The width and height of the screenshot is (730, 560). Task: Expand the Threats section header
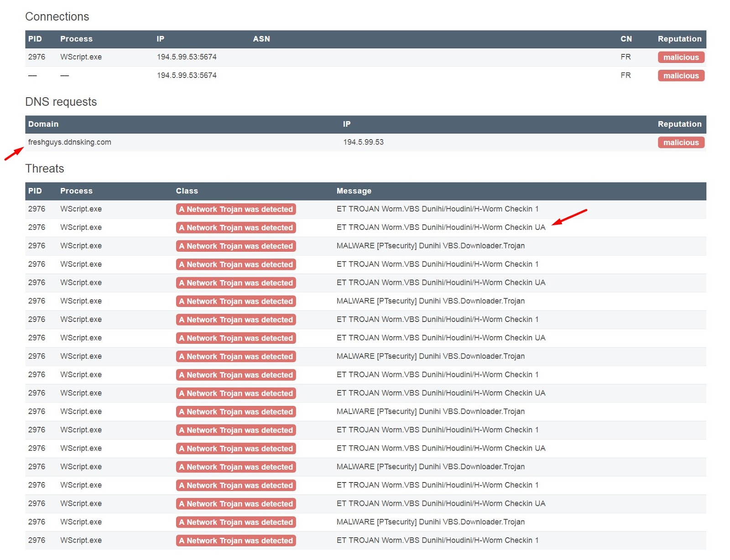45,168
